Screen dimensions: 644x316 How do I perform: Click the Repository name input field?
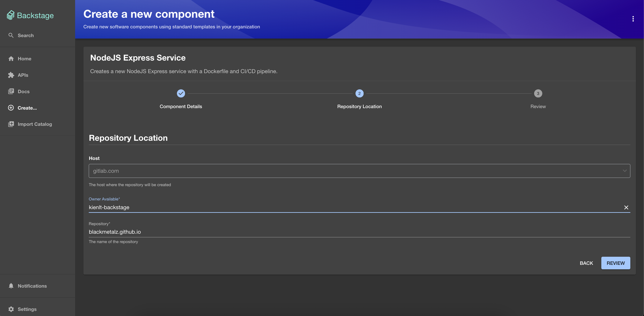[x=350, y=232]
